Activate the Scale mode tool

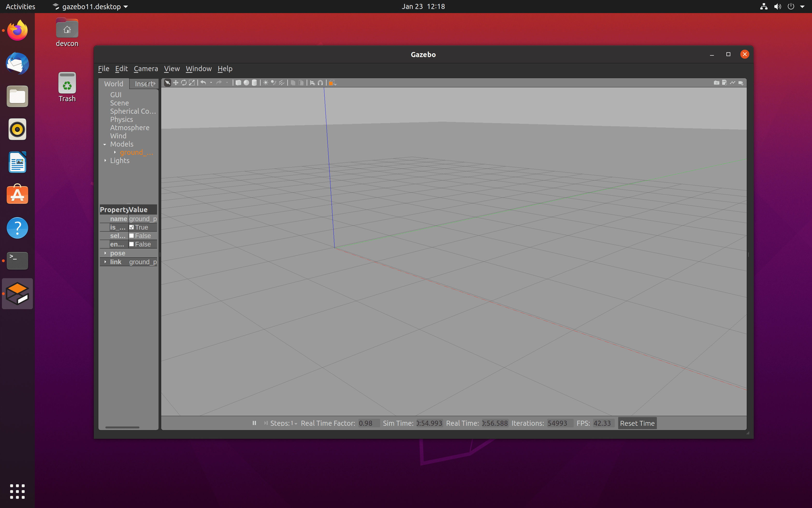click(x=192, y=83)
